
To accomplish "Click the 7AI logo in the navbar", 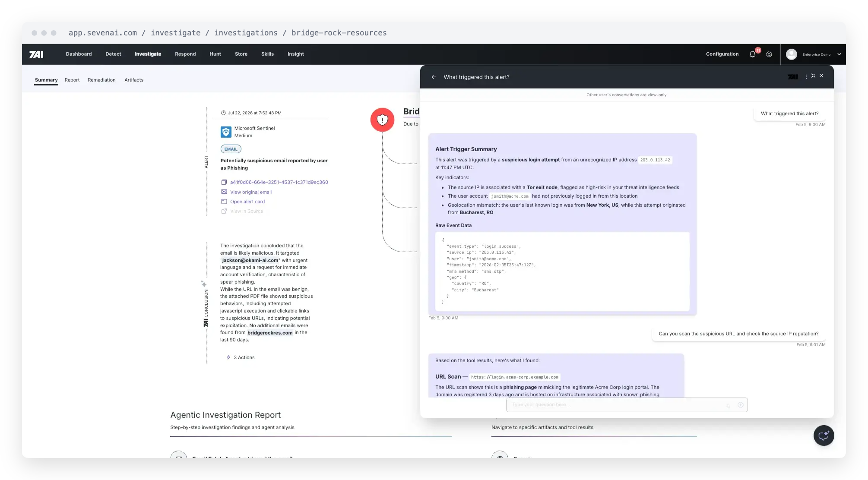I will click(36, 54).
